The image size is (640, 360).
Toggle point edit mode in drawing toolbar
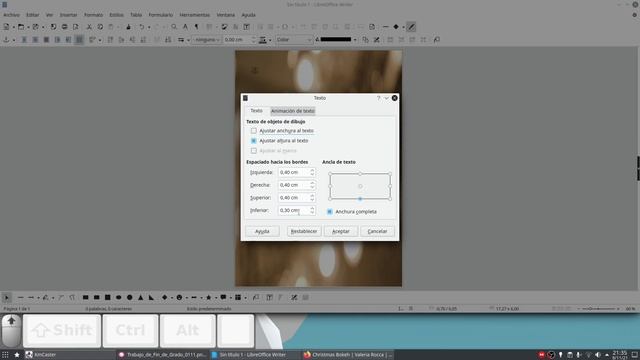pyautogui.click(x=294, y=298)
